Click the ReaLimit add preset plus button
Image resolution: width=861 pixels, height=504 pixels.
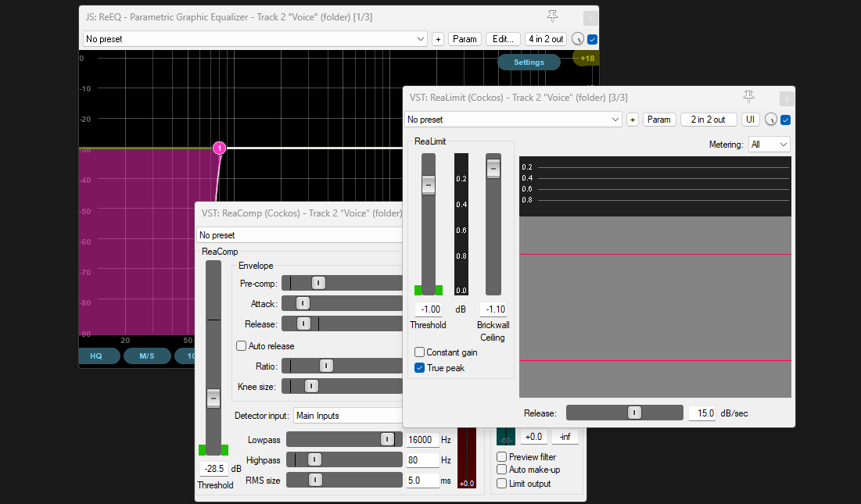[633, 120]
